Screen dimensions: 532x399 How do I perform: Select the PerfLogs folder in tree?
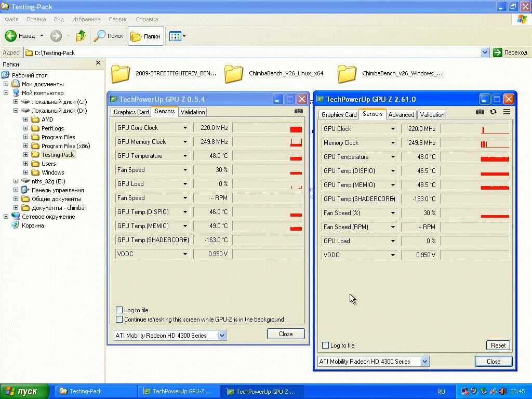pyautogui.click(x=52, y=128)
